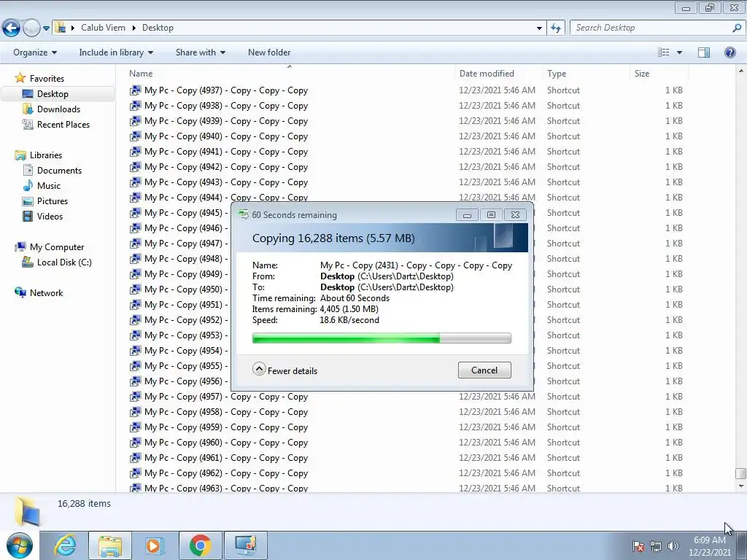Viewport: 747px width, 560px height.
Task: Open the copy task taskbar button
Action: (x=246, y=545)
